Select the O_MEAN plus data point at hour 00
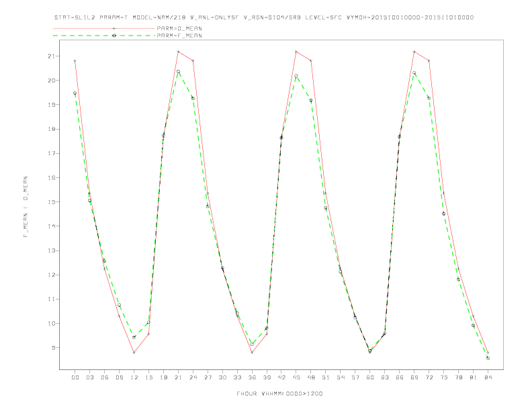 75,61
